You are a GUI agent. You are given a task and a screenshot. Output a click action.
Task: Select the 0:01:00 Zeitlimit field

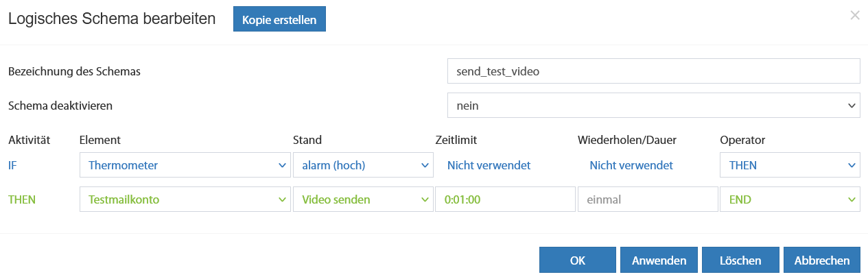coord(505,199)
